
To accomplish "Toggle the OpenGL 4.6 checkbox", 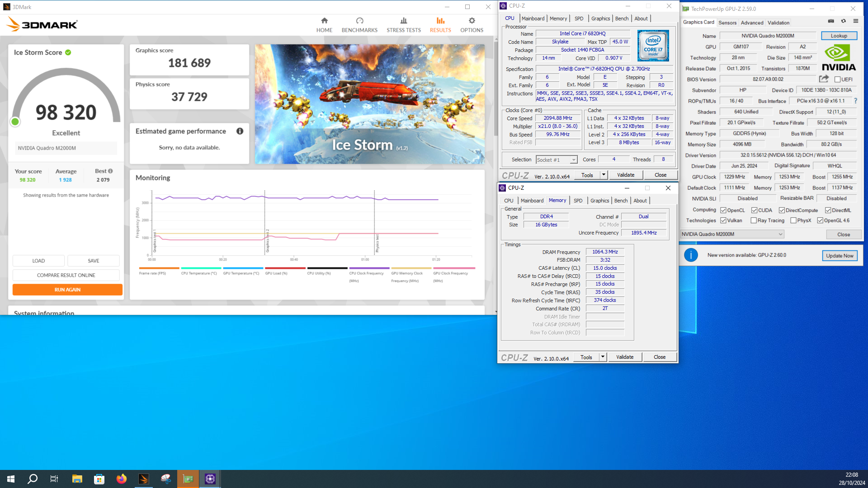I will pos(820,221).
